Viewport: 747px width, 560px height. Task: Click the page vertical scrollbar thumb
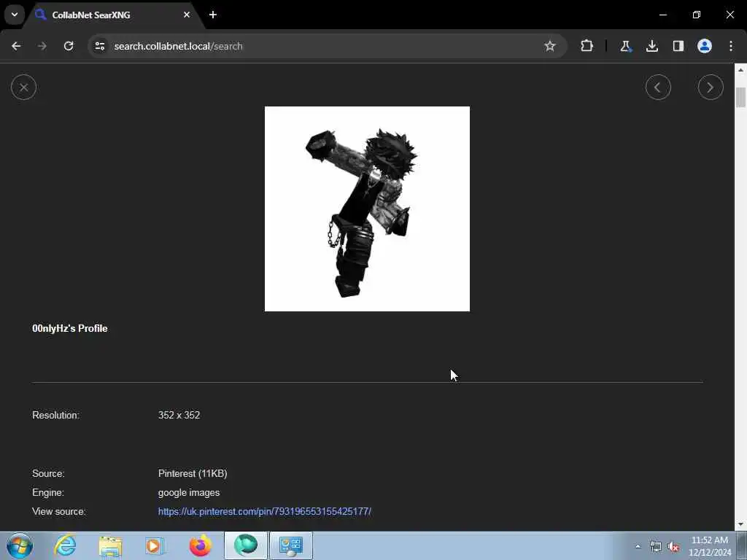[740, 98]
